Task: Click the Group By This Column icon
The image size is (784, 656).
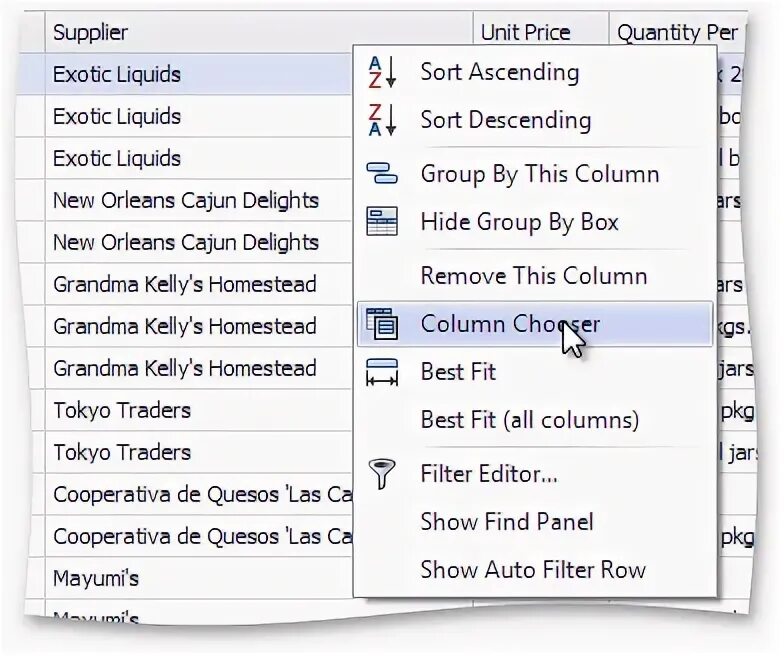Action: click(382, 174)
